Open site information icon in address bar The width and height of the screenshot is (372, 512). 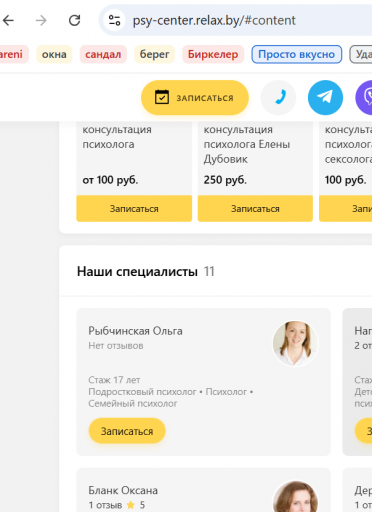pos(114,21)
